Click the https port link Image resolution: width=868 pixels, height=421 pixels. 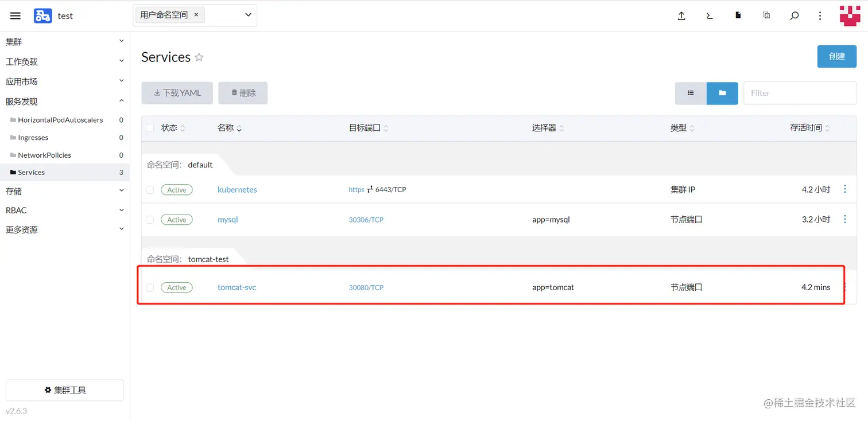[356, 190]
